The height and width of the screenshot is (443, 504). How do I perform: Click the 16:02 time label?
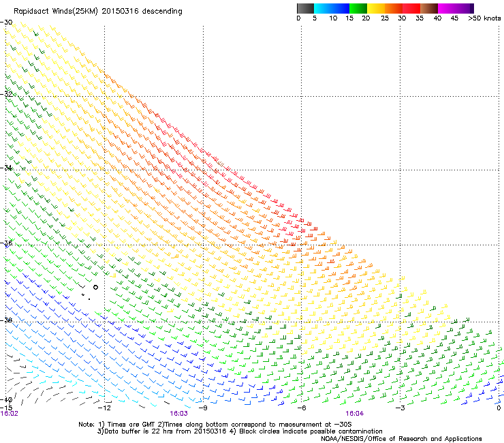pos(10,414)
